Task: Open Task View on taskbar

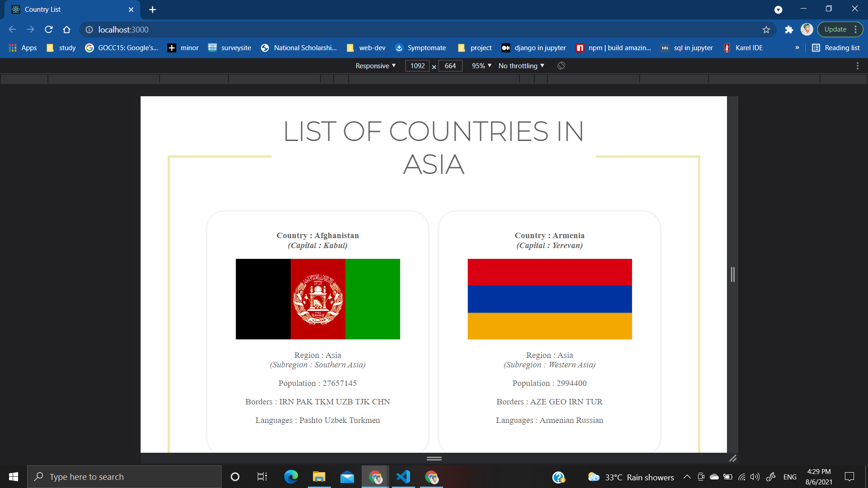Action: click(262, 477)
